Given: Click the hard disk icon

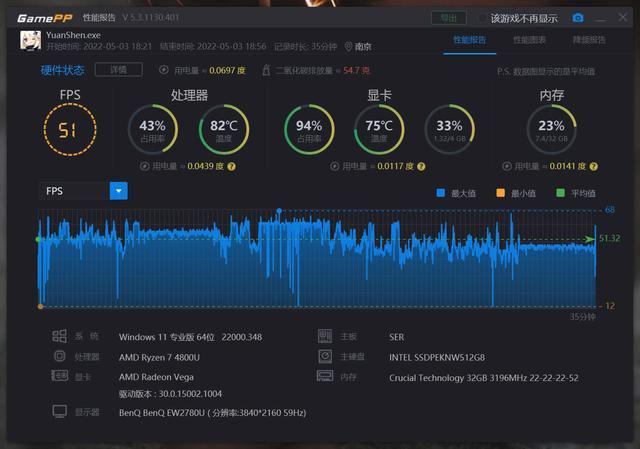Looking at the screenshot, I should (325, 356).
